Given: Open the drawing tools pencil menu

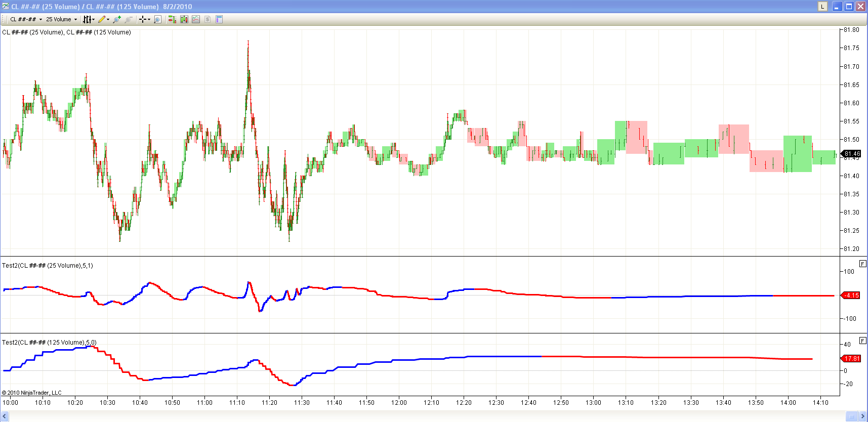Looking at the screenshot, I should (104, 19).
